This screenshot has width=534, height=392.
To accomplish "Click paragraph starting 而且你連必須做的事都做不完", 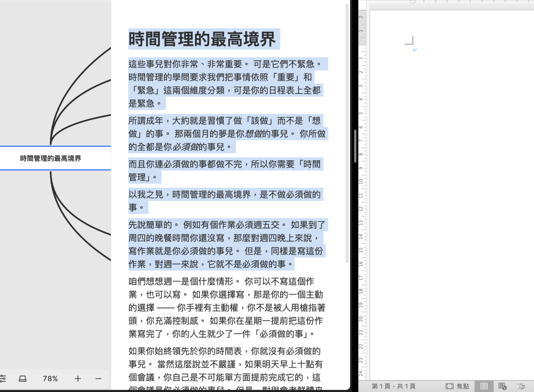I will click(226, 170).
